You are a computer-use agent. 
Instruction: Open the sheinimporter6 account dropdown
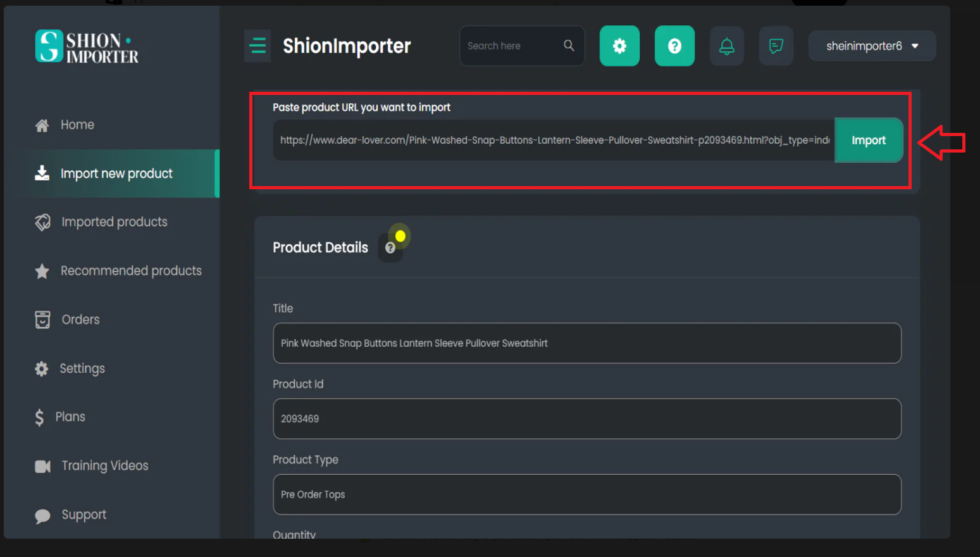point(872,46)
